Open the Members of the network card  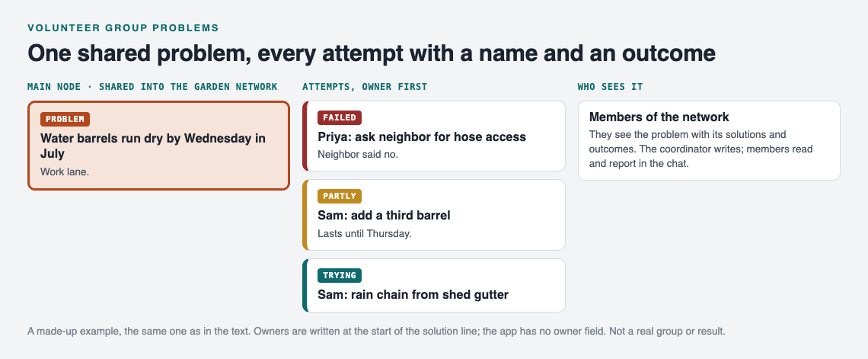(x=709, y=141)
